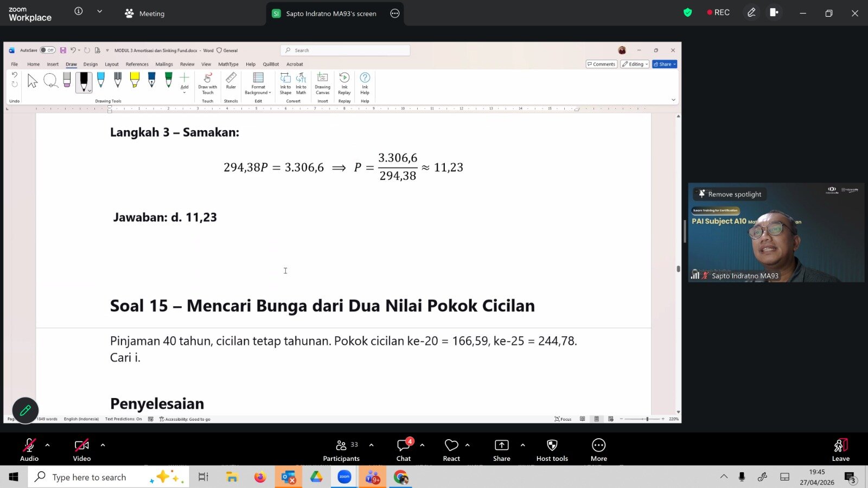Open Customize Quick Access Toolbar arrow
The width and height of the screenshot is (868, 488).
tap(107, 50)
